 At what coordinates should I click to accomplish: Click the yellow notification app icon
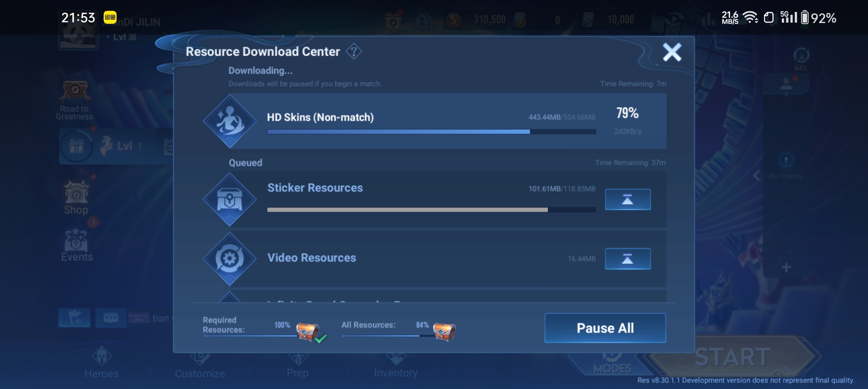(x=110, y=17)
